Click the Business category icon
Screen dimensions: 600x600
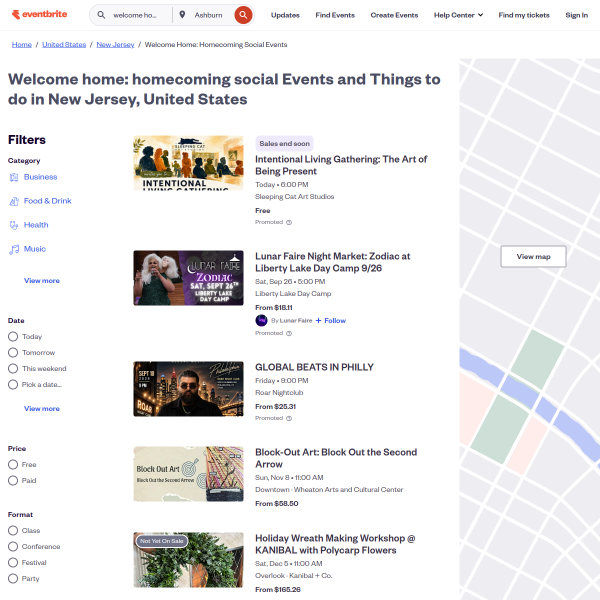pos(14,177)
